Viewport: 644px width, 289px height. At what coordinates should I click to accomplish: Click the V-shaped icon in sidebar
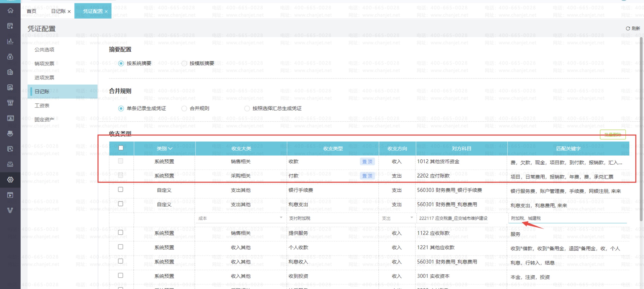tap(10, 210)
